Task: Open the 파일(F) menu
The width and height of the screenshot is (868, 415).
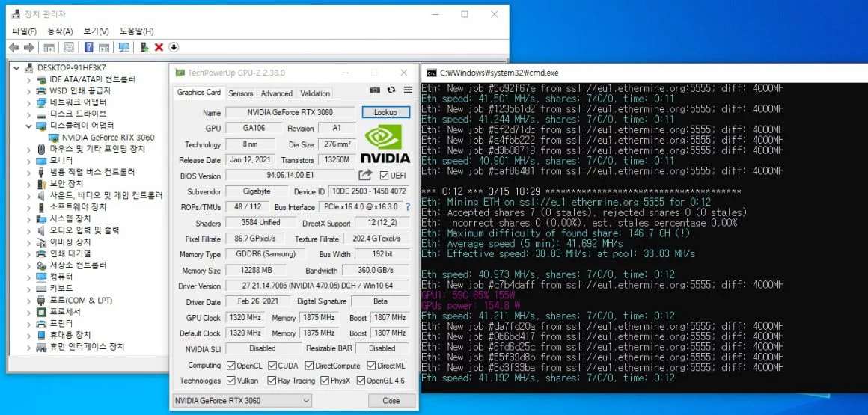Action: tap(25, 31)
